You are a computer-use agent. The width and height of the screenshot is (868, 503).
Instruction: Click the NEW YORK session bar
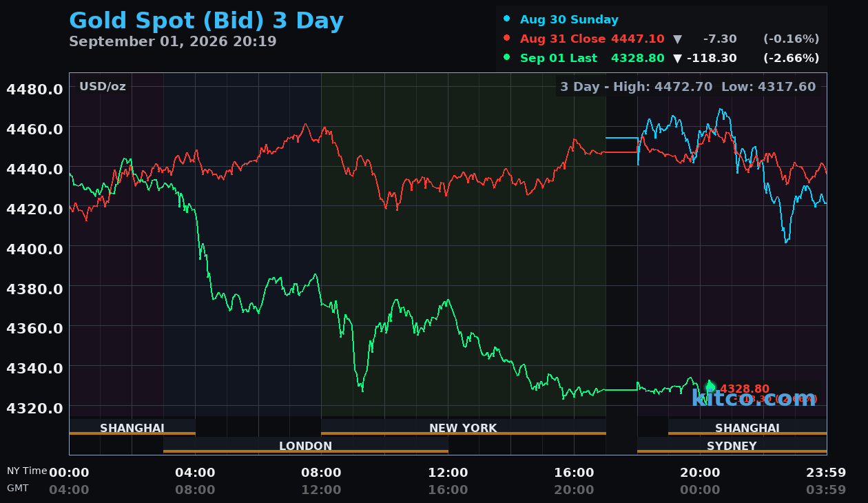point(463,428)
